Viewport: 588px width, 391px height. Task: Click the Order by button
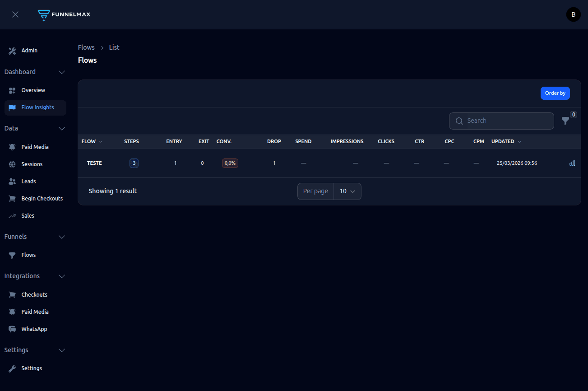555,93
